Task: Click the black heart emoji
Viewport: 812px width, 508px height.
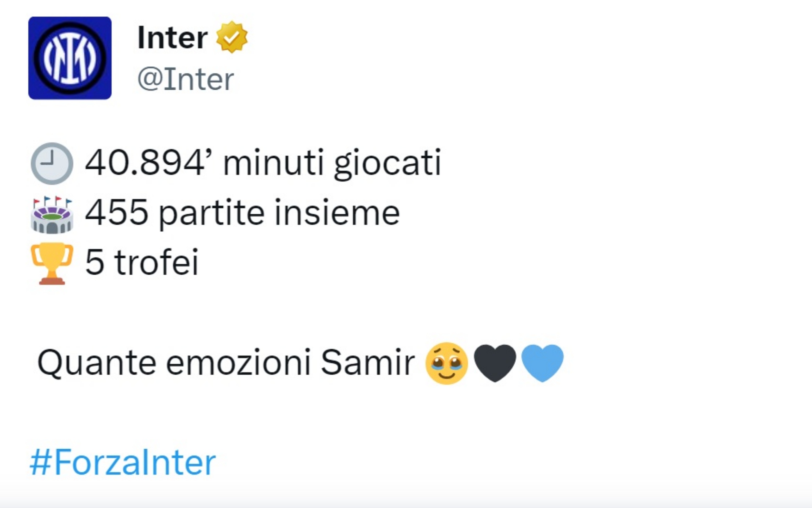Action: [495, 363]
